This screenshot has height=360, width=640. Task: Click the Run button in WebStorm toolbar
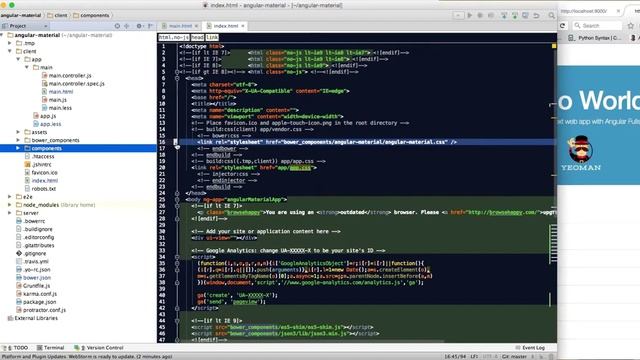(469, 15)
